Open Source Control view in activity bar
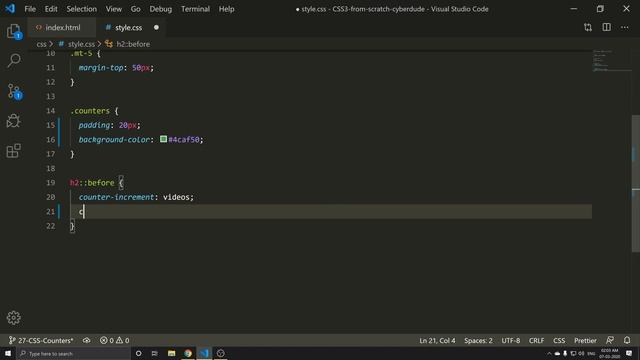 [x=13, y=91]
